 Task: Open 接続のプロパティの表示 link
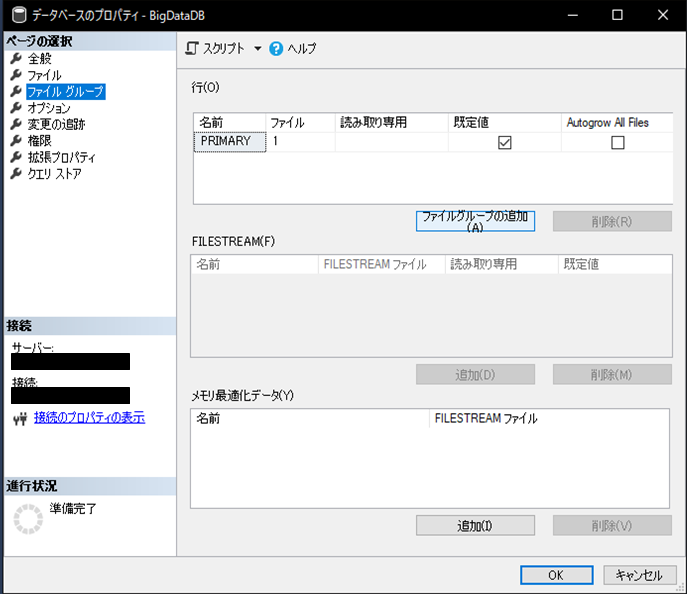[x=89, y=417]
